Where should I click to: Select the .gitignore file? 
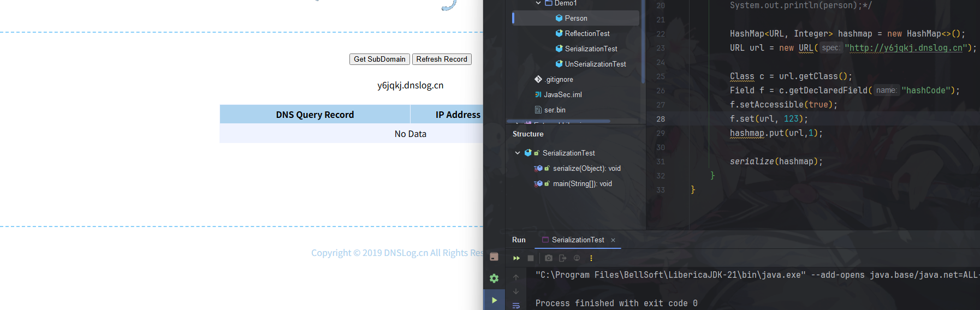(x=559, y=79)
